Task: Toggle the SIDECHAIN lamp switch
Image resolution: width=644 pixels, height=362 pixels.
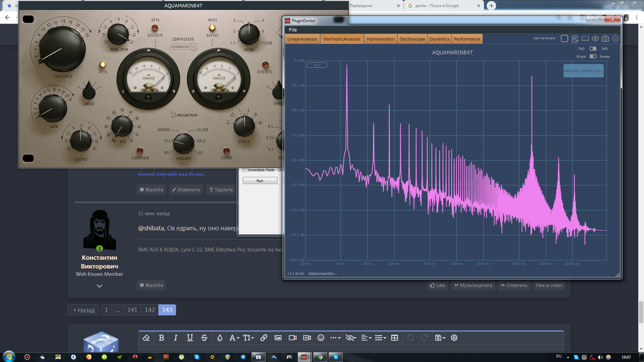Action: pyautogui.click(x=140, y=150)
